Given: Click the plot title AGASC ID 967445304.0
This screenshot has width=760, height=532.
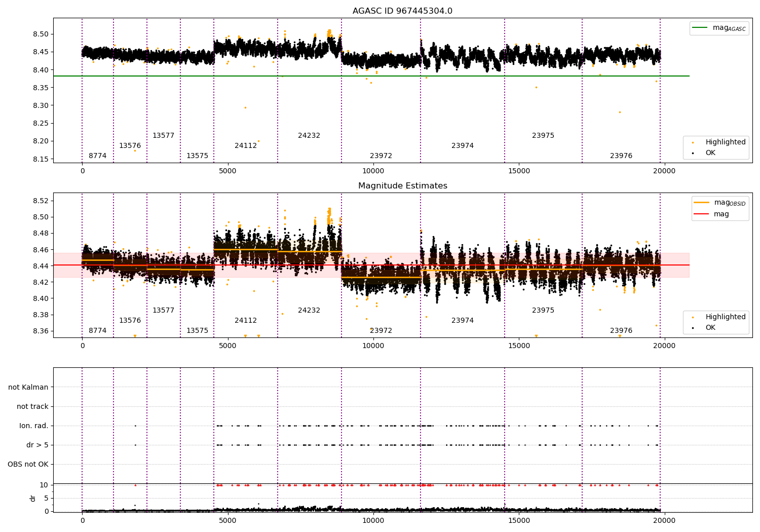Looking at the screenshot, I should [402, 11].
